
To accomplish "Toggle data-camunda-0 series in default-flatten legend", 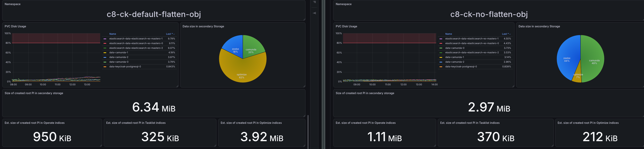I will (119, 62).
